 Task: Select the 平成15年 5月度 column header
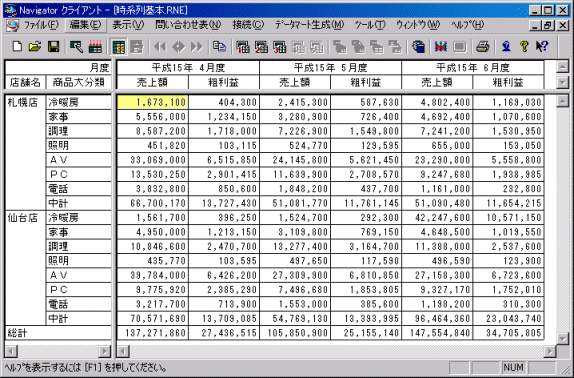click(331, 68)
